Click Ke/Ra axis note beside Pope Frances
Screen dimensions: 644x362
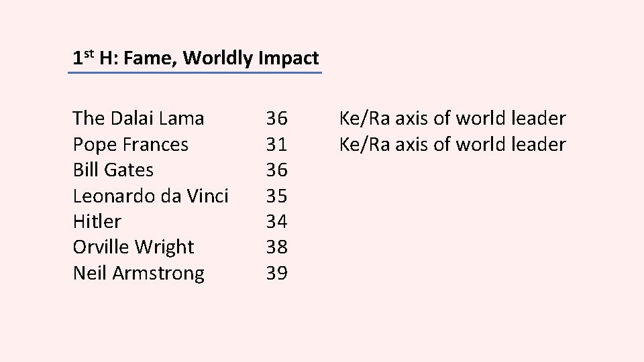pyautogui.click(x=453, y=145)
